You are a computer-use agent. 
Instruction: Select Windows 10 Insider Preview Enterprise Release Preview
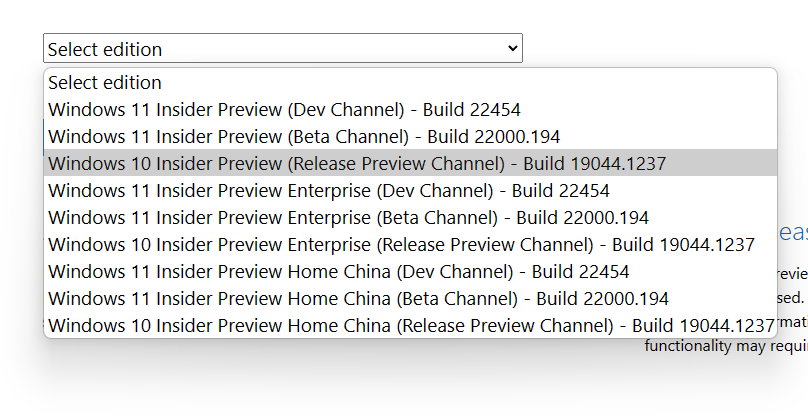pyautogui.click(x=401, y=245)
